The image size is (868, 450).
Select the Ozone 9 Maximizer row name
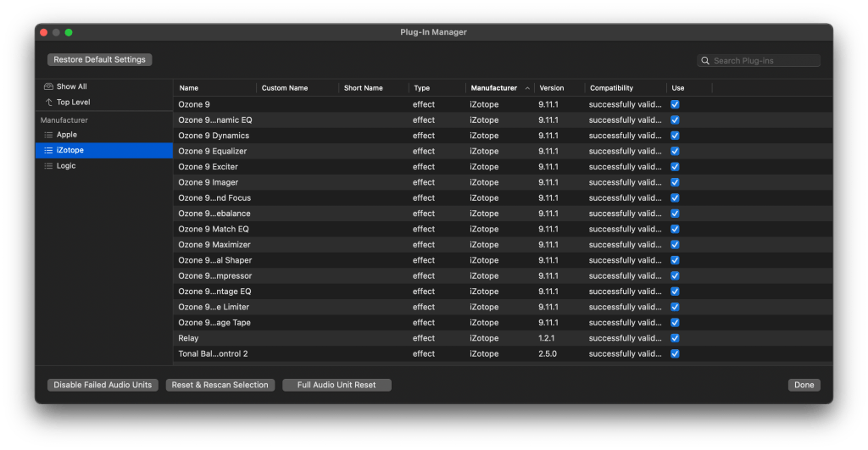coord(214,244)
